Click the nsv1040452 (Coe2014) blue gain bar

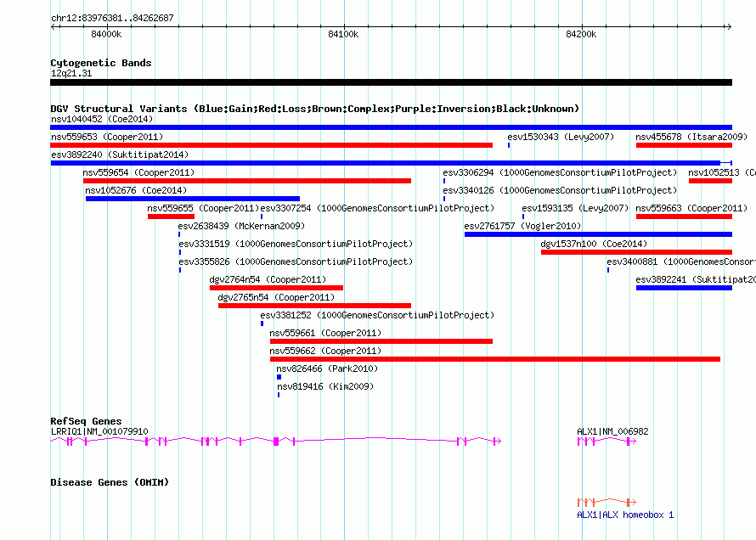pos(391,127)
